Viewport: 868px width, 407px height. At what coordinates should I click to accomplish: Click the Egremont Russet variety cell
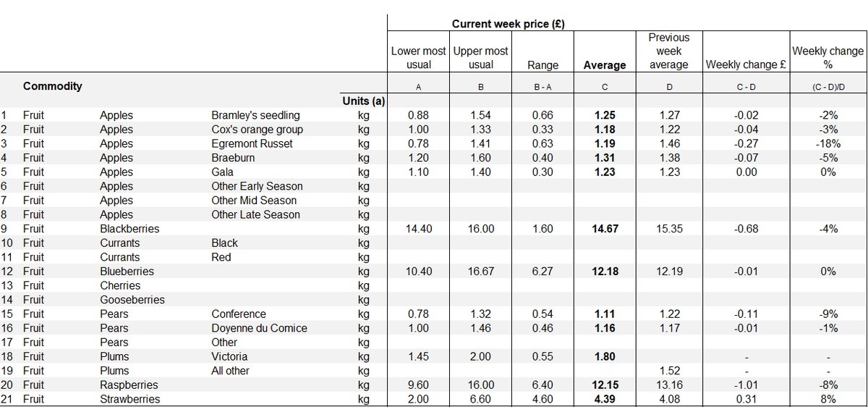pos(252,143)
